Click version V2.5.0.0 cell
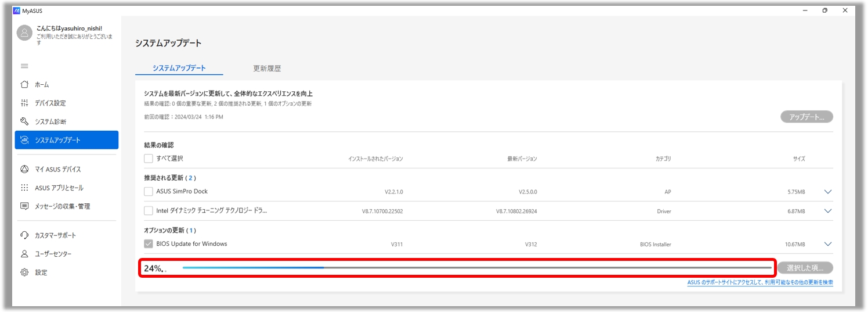 [528, 192]
